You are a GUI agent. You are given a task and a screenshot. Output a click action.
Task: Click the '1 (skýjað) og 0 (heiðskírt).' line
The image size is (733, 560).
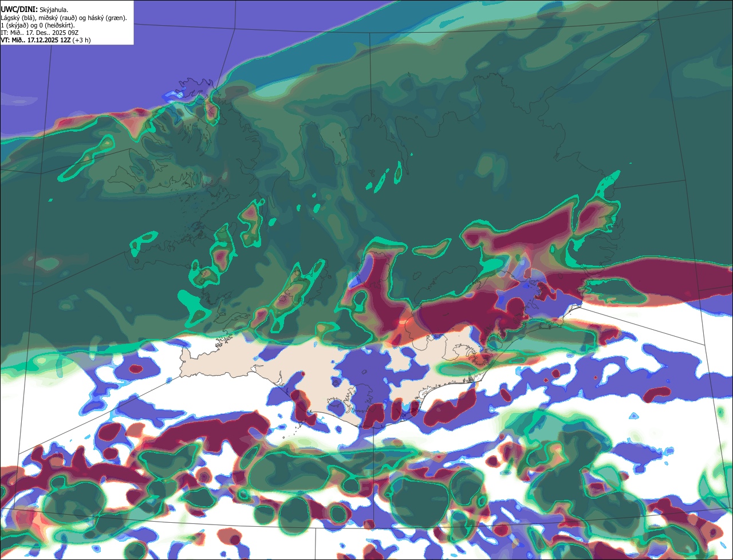pyautogui.click(x=38, y=25)
